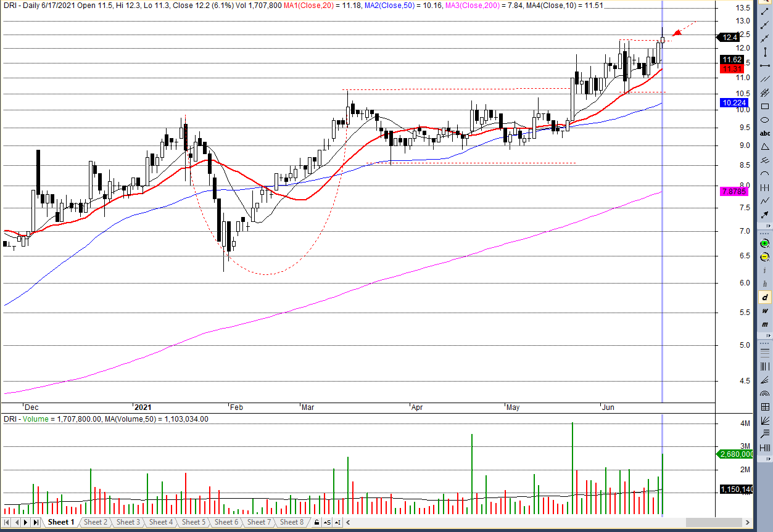Image resolution: width=773 pixels, height=532 pixels.
Task: Select the ellipse drawing tool
Action: coord(765,120)
